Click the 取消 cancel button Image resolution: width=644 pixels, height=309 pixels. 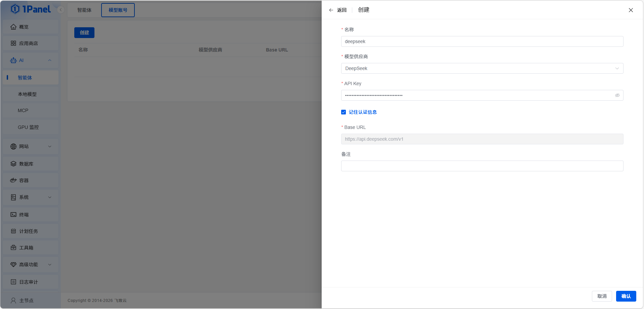602,296
